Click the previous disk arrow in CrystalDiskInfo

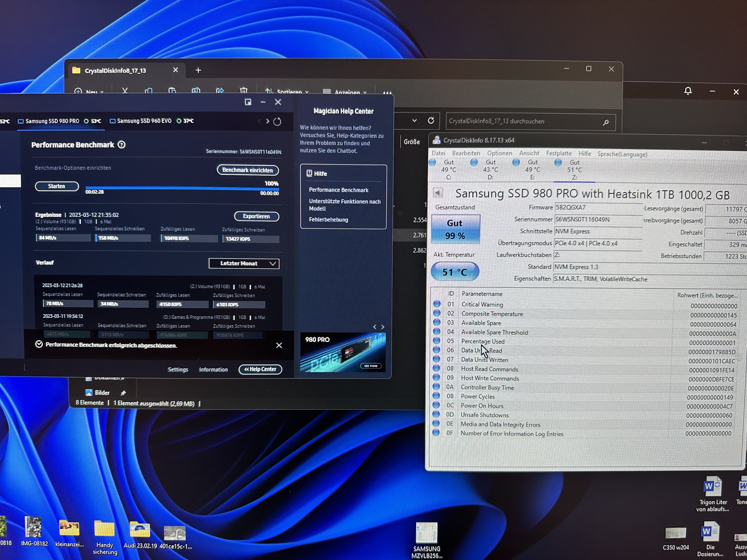point(438,193)
